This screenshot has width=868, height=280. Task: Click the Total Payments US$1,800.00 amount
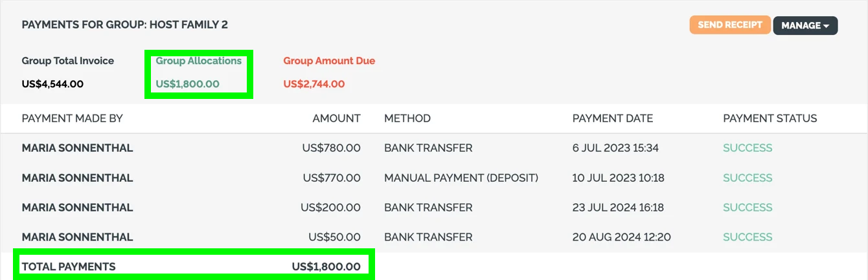coord(326,266)
